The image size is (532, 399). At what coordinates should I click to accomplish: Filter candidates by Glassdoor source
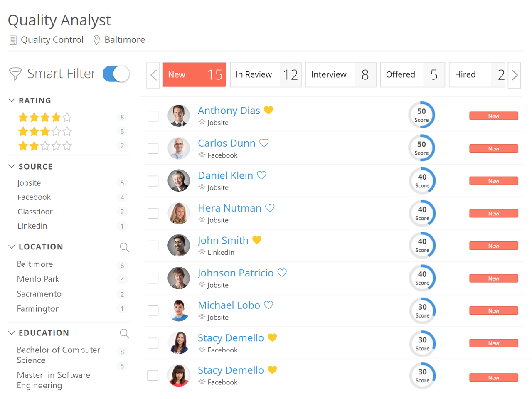(35, 212)
